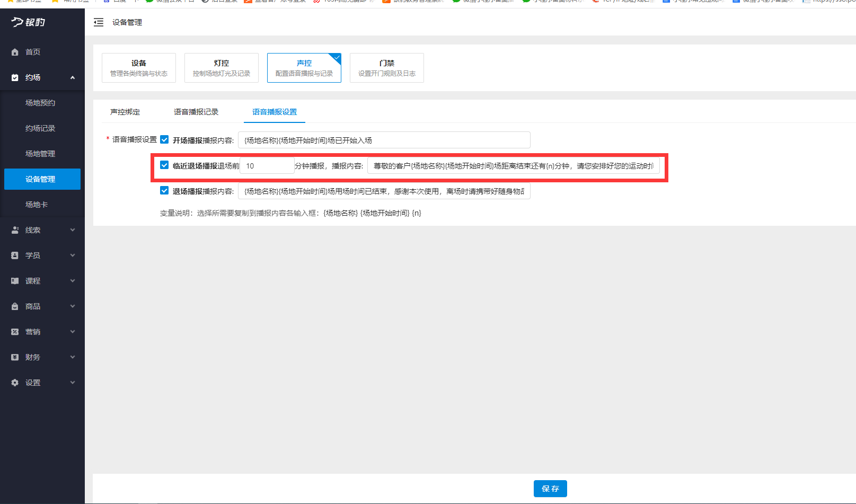Click the 学员 module icon

pyautogui.click(x=15, y=255)
